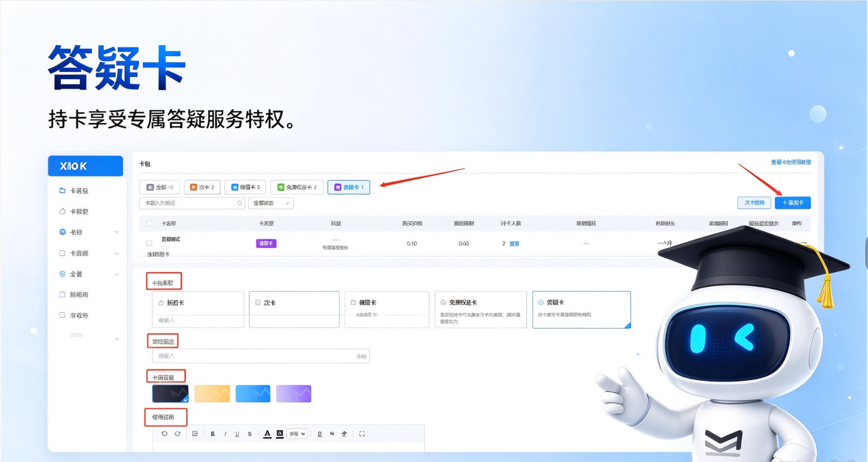Pick the blue card background swatch

pos(253,394)
